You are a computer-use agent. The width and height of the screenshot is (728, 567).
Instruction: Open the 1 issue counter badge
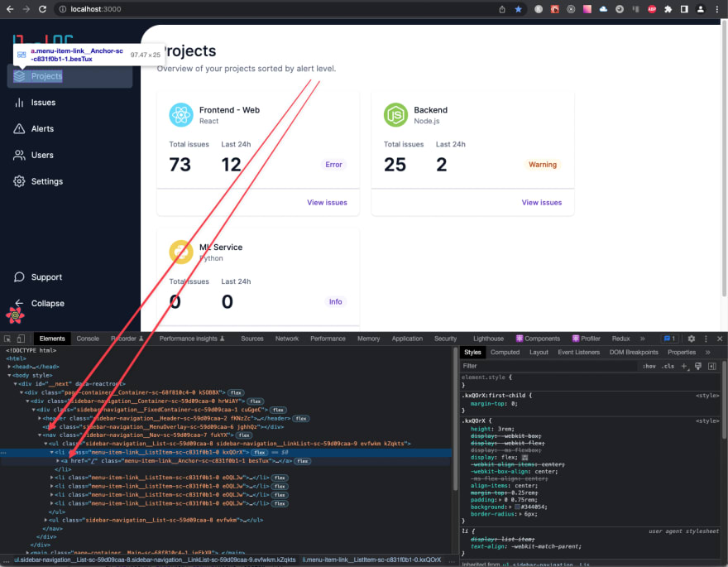(669, 339)
